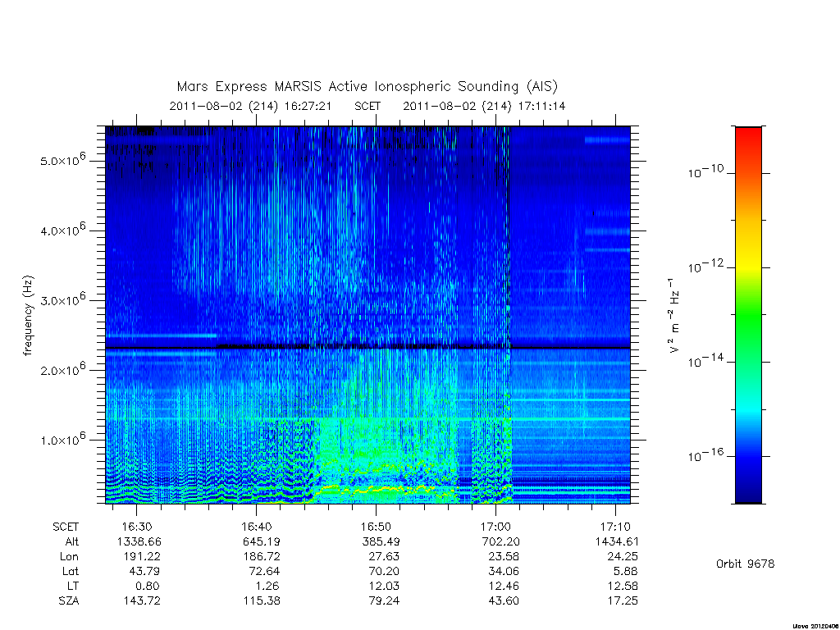Click the 'Orbit 9678' label
Image resolution: width=840 pixels, height=630 pixels.
745,564
